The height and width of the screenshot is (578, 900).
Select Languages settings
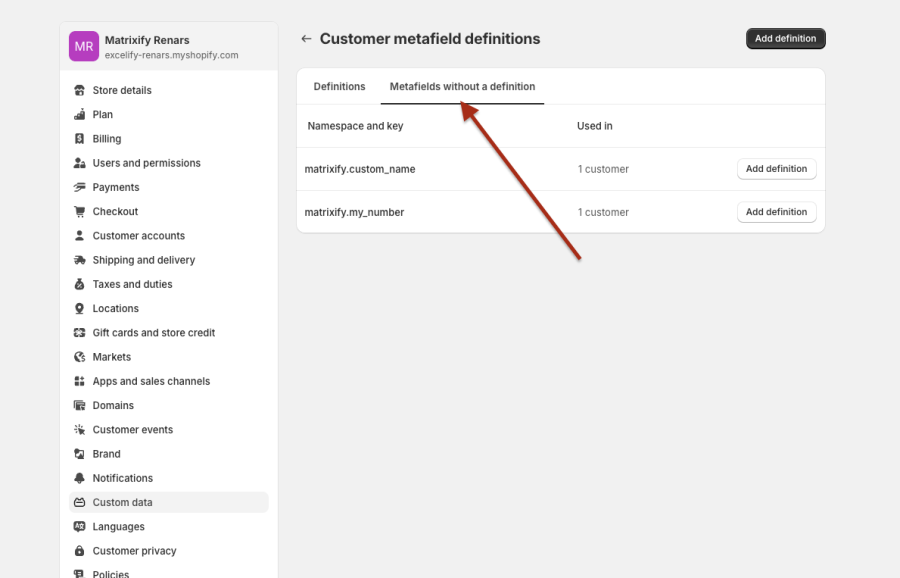tap(118, 526)
